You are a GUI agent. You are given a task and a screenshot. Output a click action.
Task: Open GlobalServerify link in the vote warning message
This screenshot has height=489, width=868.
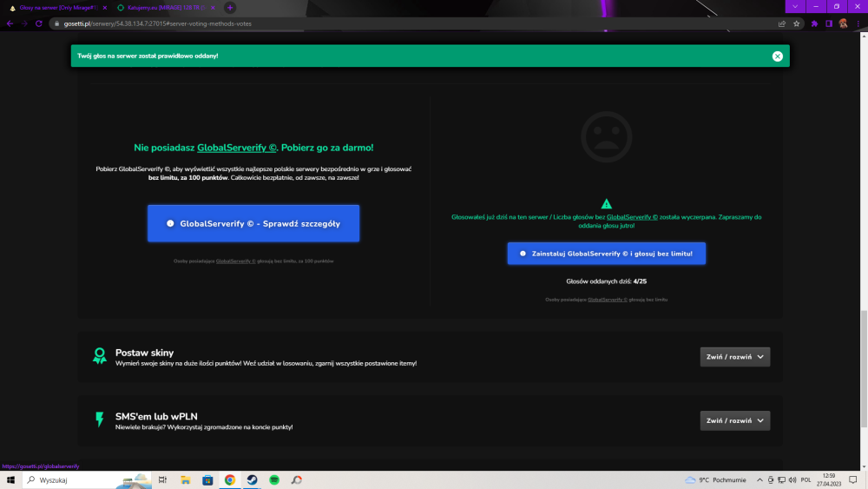[632, 217]
